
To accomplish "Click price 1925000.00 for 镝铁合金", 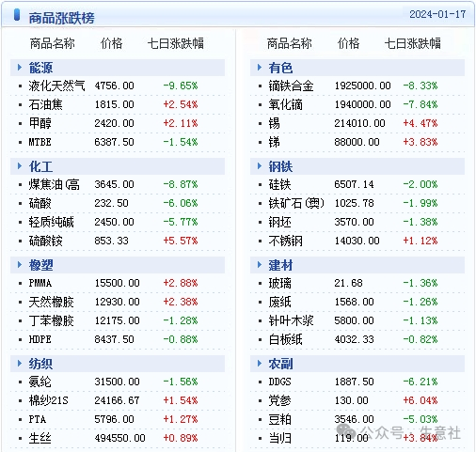I will click(362, 86).
